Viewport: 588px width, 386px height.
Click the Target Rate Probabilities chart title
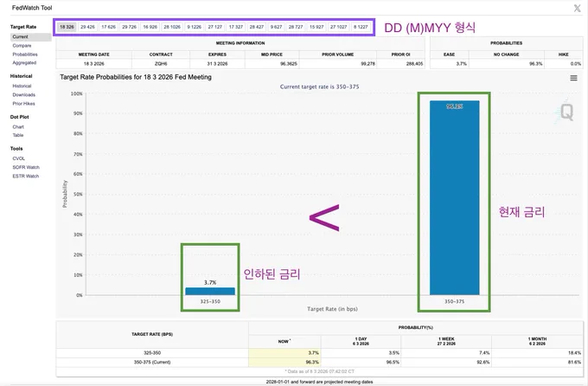(x=136, y=77)
